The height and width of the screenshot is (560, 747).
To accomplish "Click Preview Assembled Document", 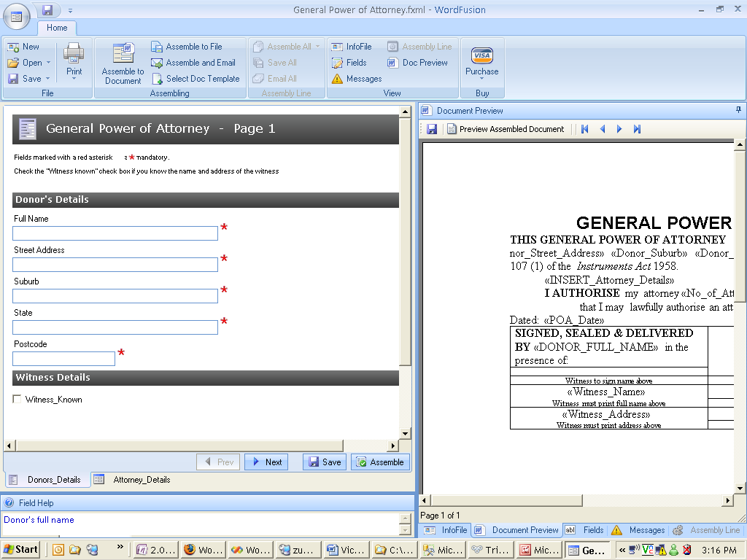I will pos(506,129).
